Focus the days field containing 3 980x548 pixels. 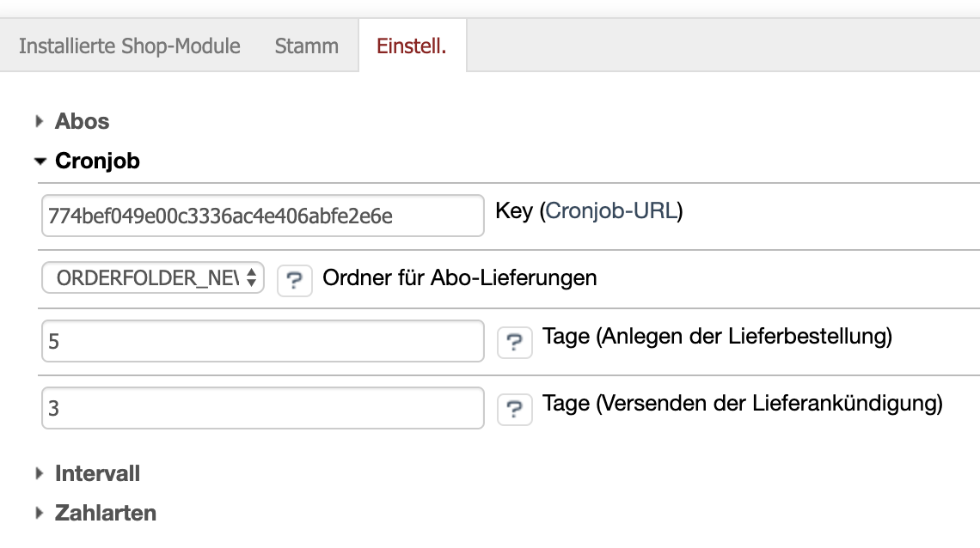pos(262,409)
